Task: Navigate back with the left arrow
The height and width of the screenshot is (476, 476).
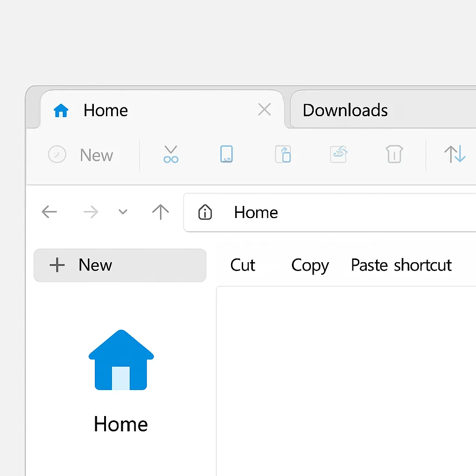Action: click(49, 212)
